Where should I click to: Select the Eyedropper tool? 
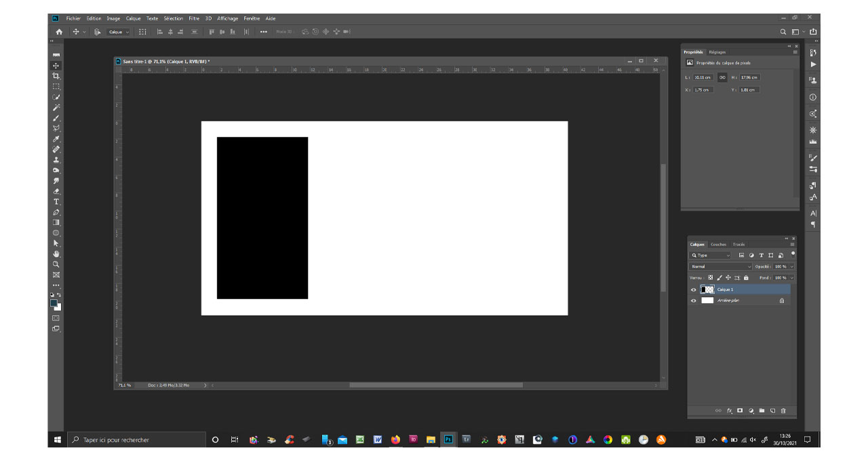point(56,138)
